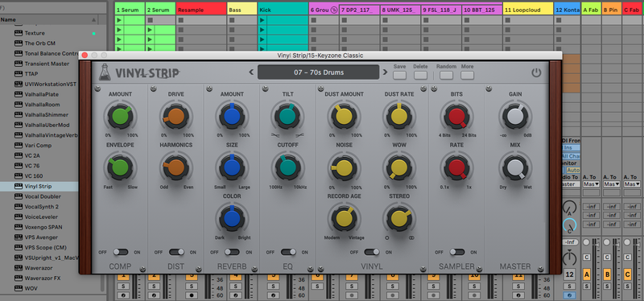Open the A Fab return output dropdown
Viewport: 644px width, 301px height.
(591, 184)
